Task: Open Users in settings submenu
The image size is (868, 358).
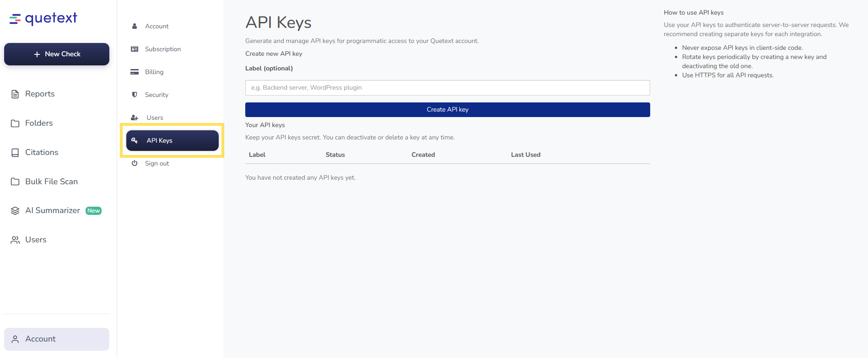Action: click(155, 118)
